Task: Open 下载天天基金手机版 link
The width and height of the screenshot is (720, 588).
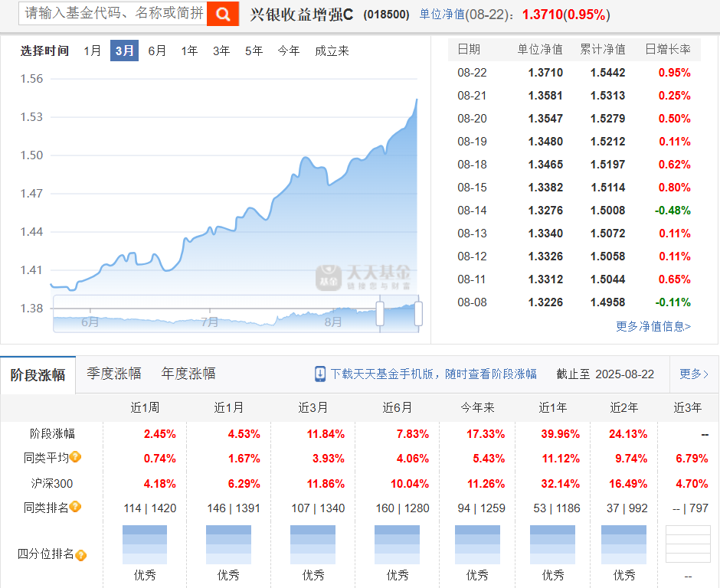Action: pos(434,374)
